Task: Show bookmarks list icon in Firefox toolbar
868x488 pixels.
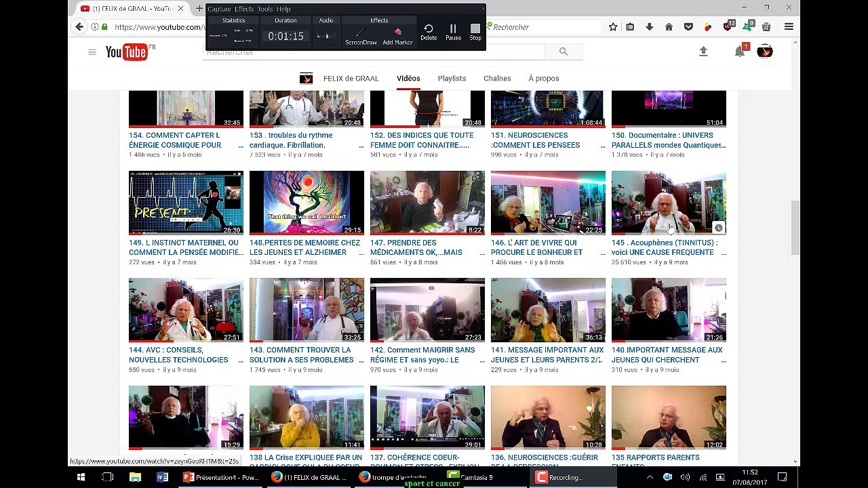Action: click(631, 27)
